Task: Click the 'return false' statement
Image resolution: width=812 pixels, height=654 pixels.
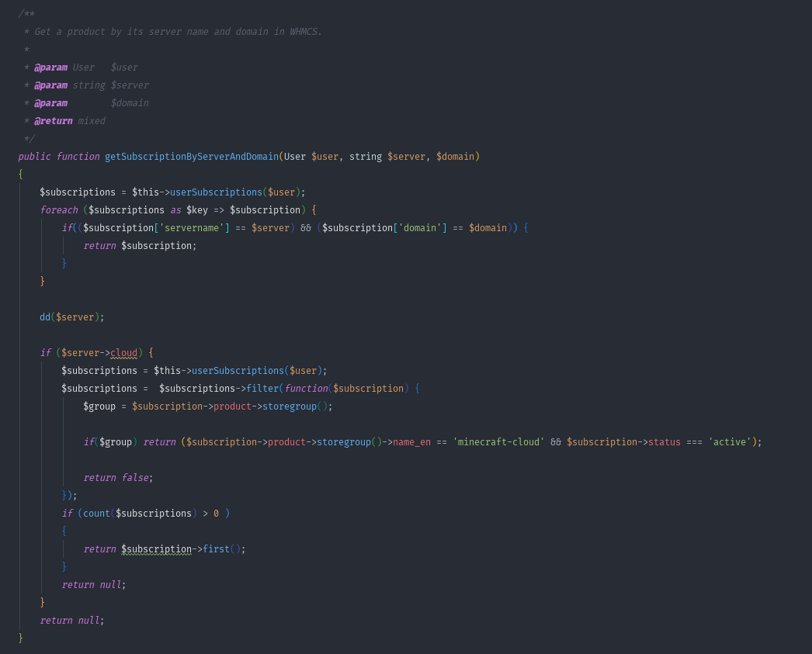Action: pos(118,478)
